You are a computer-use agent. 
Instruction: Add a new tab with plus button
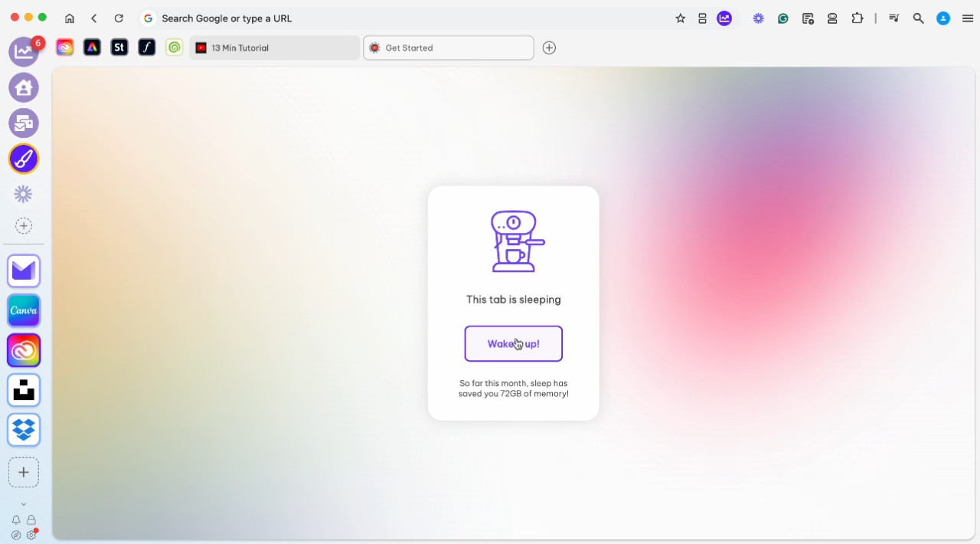point(549,48)
